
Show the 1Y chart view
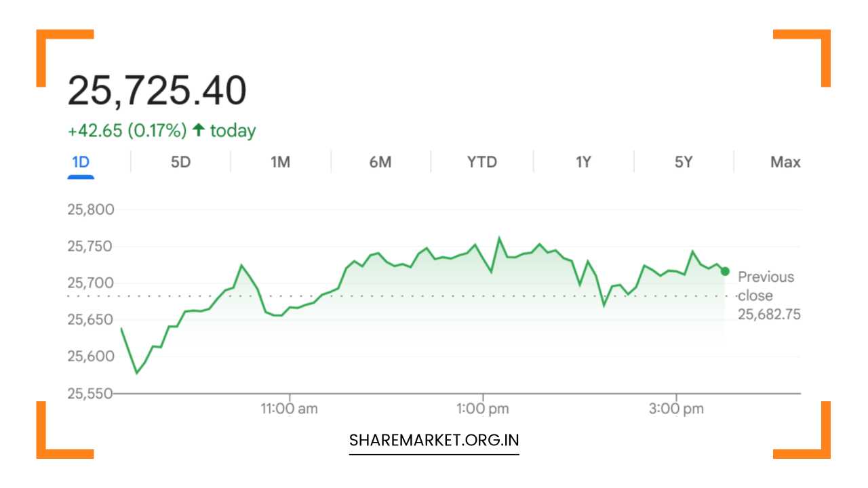[x=582, y=162]
